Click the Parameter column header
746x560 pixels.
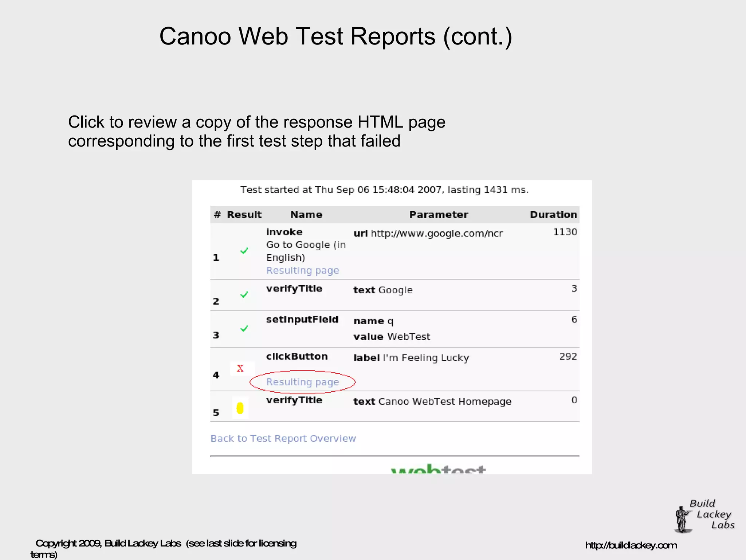(439, 215)
